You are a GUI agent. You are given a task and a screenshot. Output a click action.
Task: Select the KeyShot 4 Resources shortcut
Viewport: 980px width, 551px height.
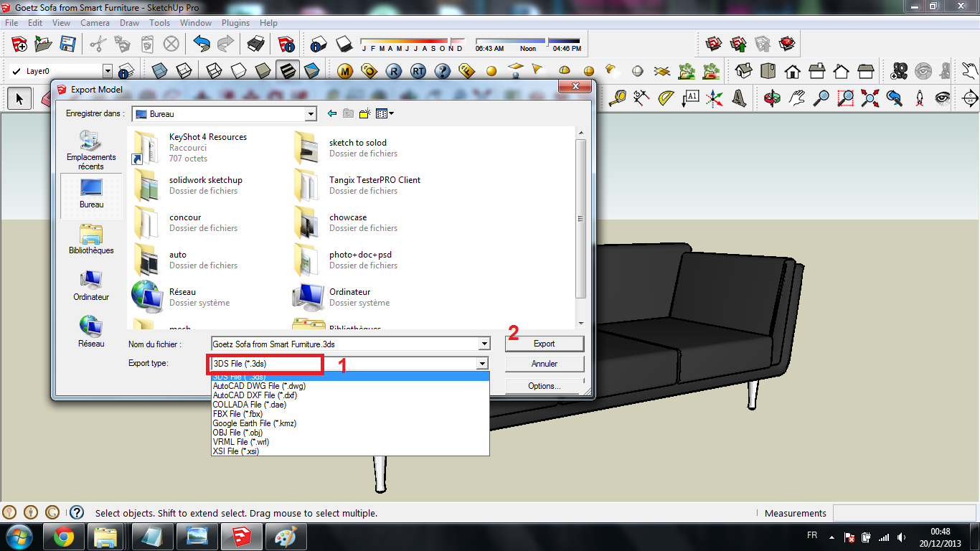[x=190, y=147]
